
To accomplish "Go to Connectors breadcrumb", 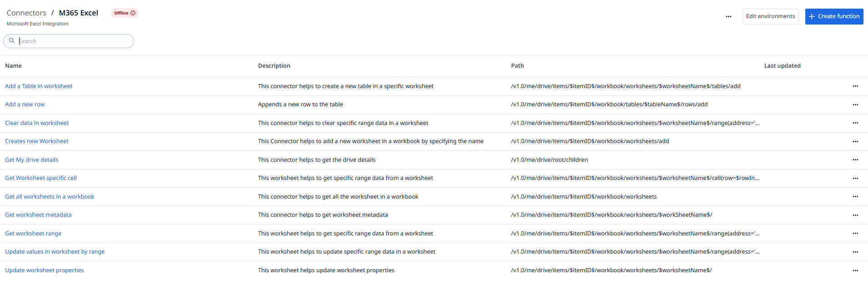I will pyautogui.click(x=26, y=13).
